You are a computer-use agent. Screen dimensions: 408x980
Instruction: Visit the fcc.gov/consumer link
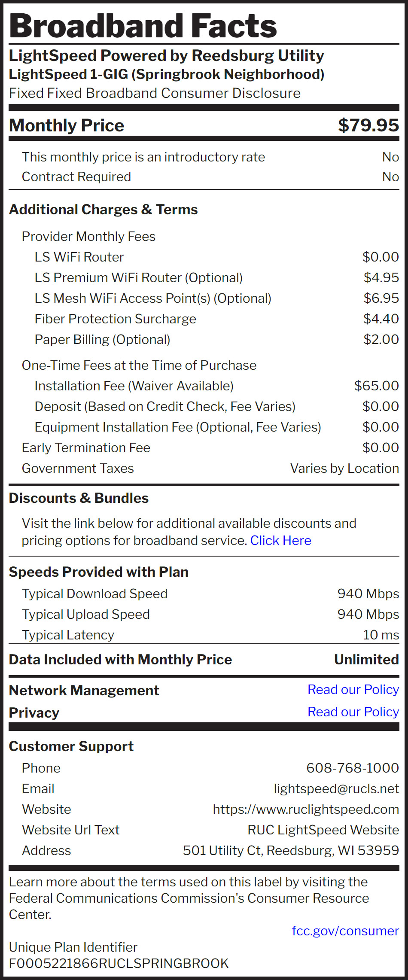pyautogui.click(x=345, y=931)
